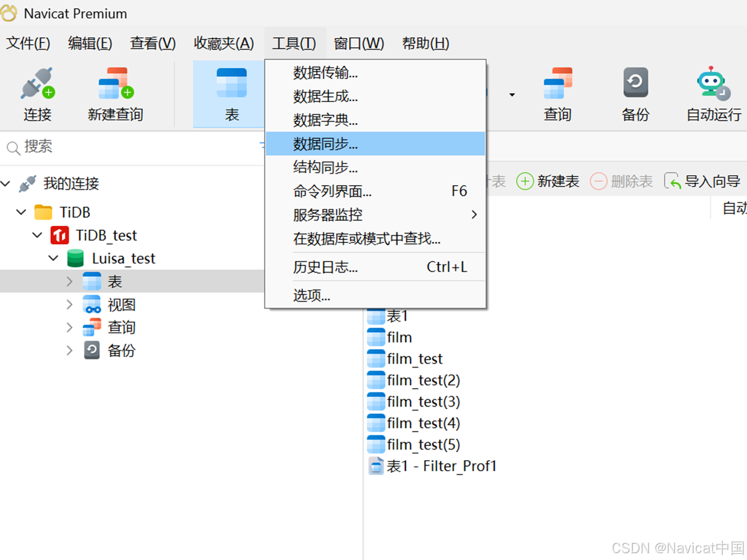The width and height of the screenshot is (747, 560).
Task: Choose 数据生成... from Tools menu
Action: (x=375, y=96)
